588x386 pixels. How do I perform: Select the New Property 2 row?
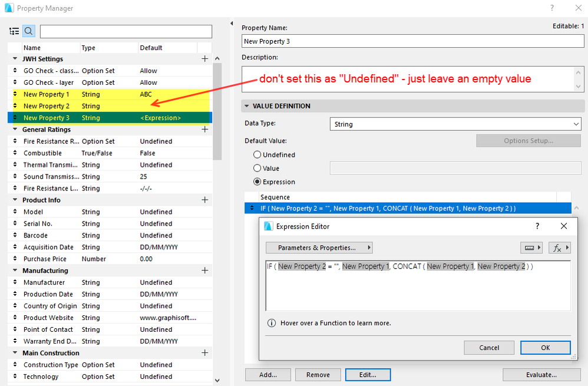click(110, 106)
